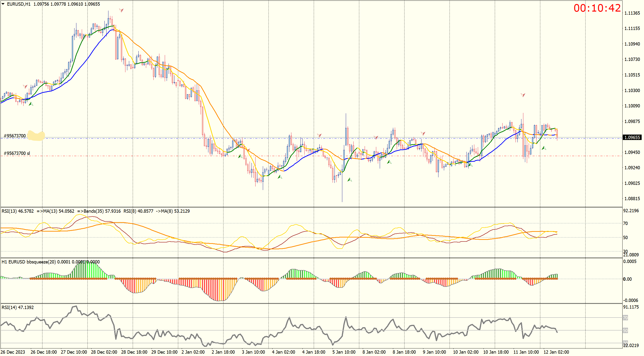Click the yellow highlight blob beside the order label
This screenshot has width=644, height=356.
click(36, 136)
